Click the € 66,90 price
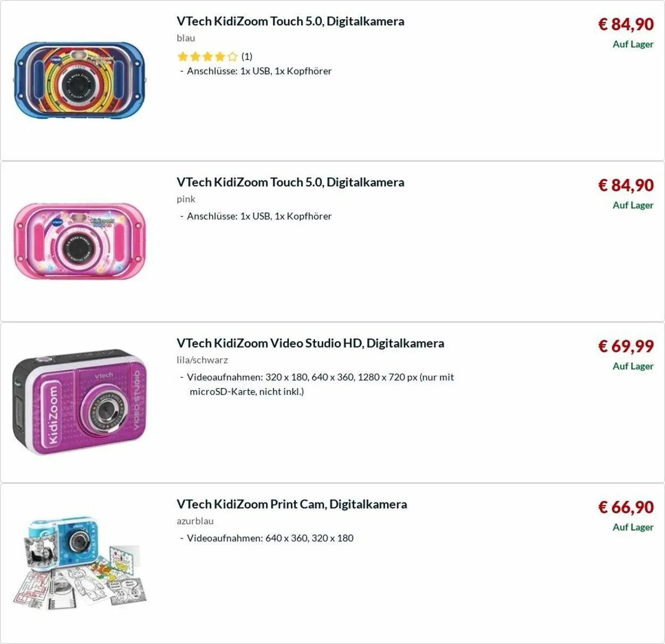Image resolution: width=665 pixels, height=644 pixels. 626,507
